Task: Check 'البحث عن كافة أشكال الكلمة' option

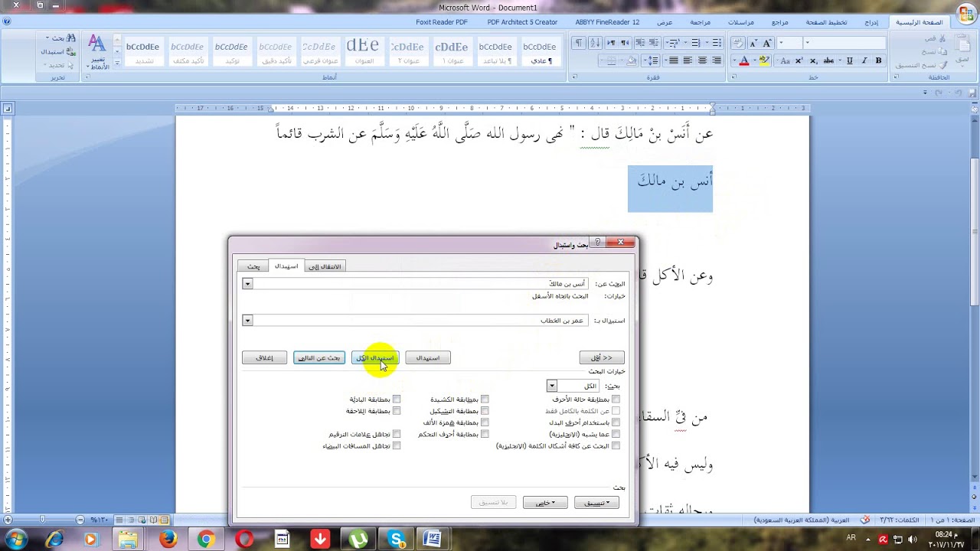Action: coord(616,445)
